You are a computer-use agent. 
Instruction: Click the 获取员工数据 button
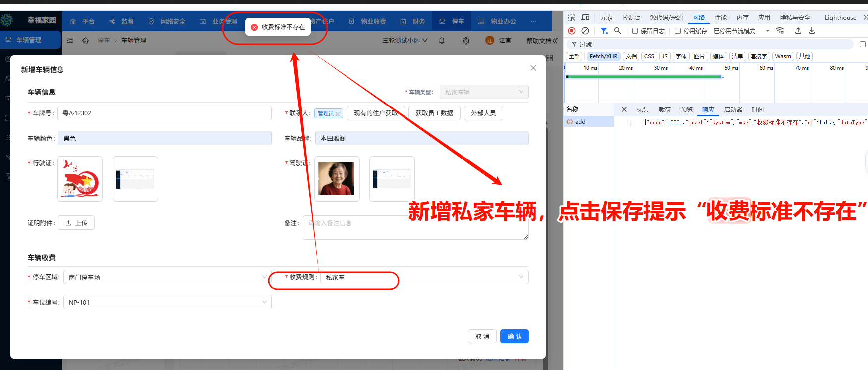[x=434, y=113]
